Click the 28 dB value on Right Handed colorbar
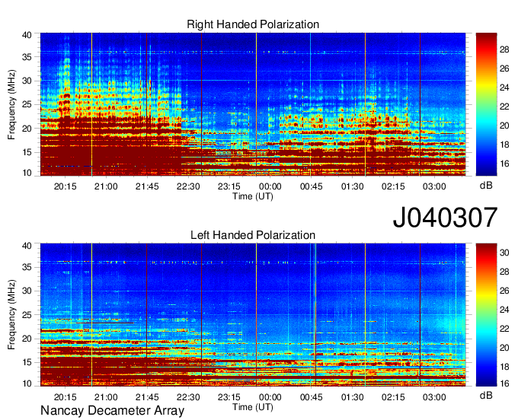 [x=504, y=49]
